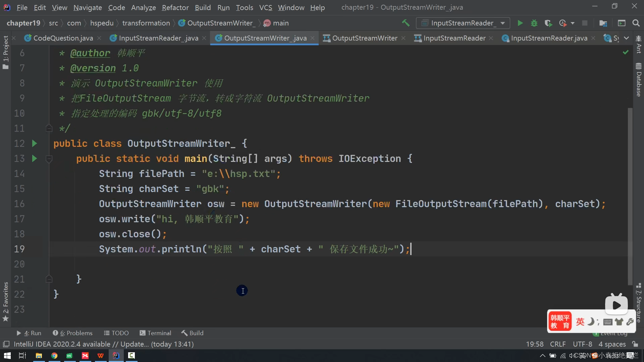Click the green Run button in toolbar

pos(520,23)
